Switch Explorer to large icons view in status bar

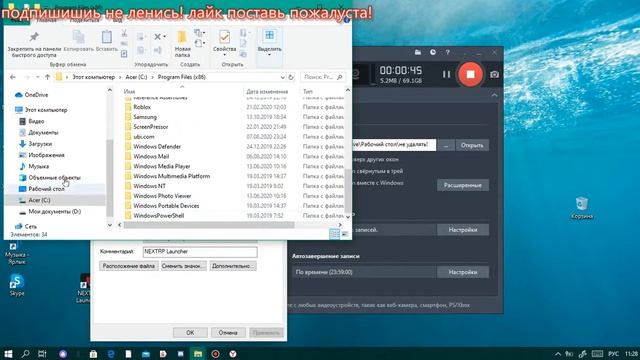click(x=345, y=234)
